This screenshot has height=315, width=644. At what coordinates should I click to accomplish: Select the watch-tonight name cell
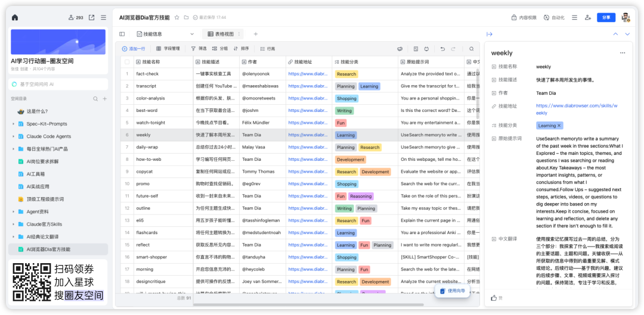coord(163,123)
